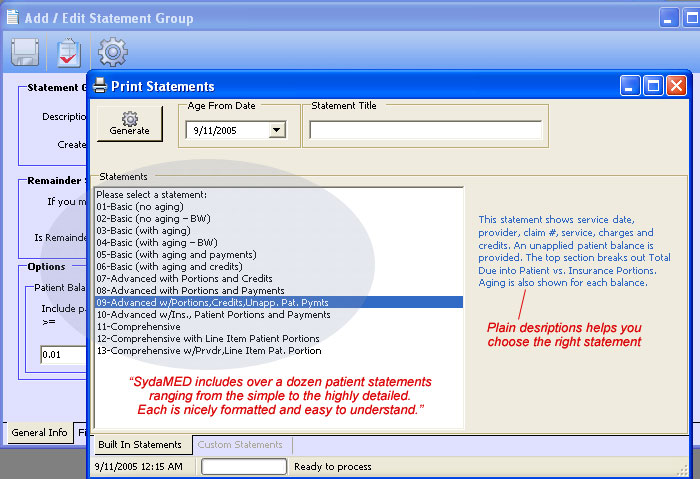Viewport: 700px width, 479px height.
Task: Maximize the Print Statements window
Action: (653, 86)
